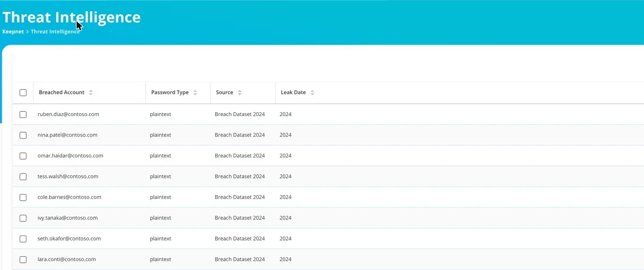The height and width of the screenshot is (270, 644).
Task: Click leak date 2024 in cole.barnes row
Action: (x=285, y=197)
